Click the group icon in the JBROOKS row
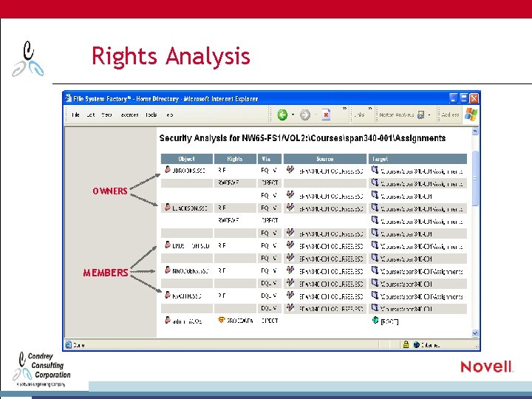 [x=290, y=169]
